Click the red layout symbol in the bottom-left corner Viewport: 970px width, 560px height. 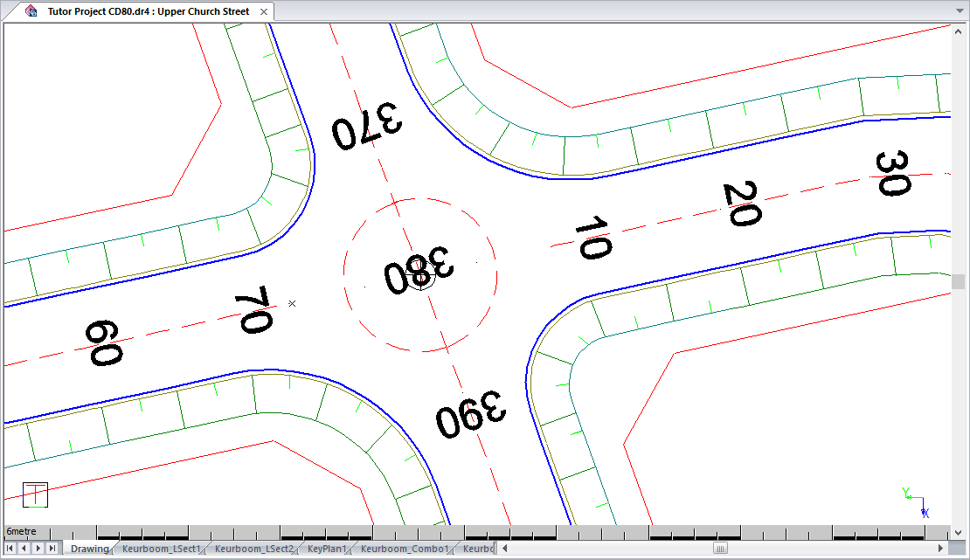35,494
